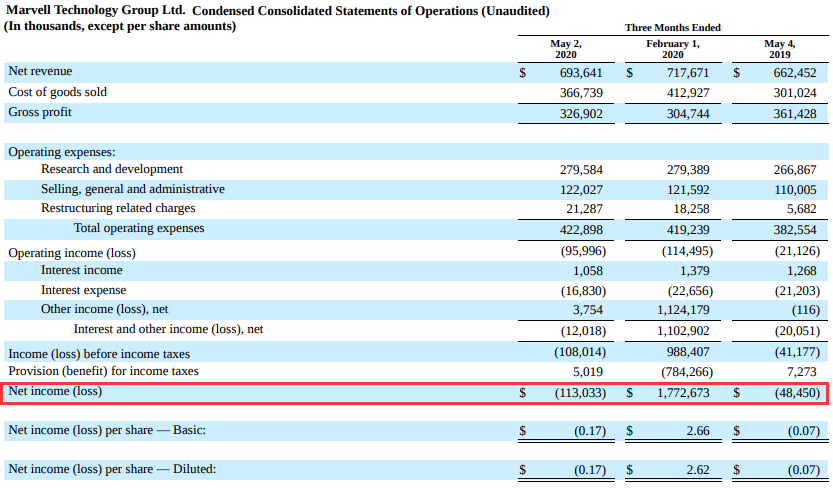Click restructuring charges value 21,287
Image resolution: width=833 pixels, height=488 pixels.
[x=584, y=209]
